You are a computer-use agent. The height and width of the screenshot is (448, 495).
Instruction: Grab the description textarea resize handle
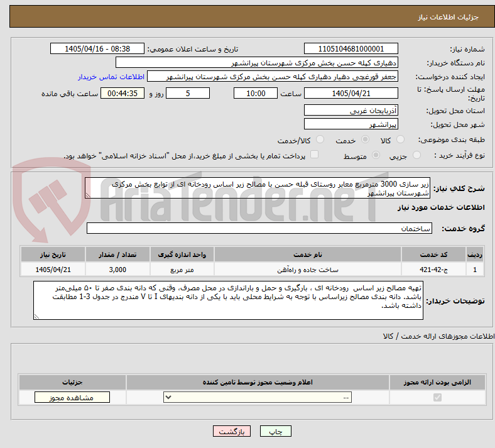[88, 195]
